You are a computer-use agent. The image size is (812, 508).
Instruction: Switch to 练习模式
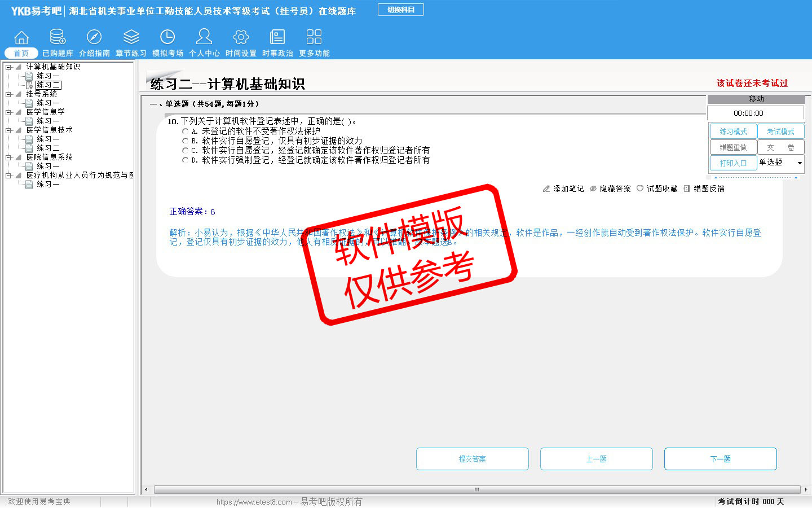(733, 132)
